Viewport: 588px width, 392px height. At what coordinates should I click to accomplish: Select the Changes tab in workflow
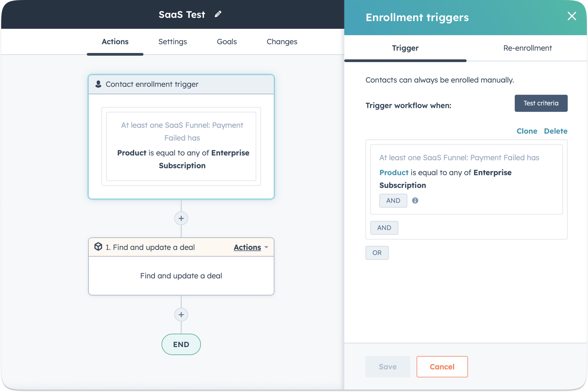point(282,42)
